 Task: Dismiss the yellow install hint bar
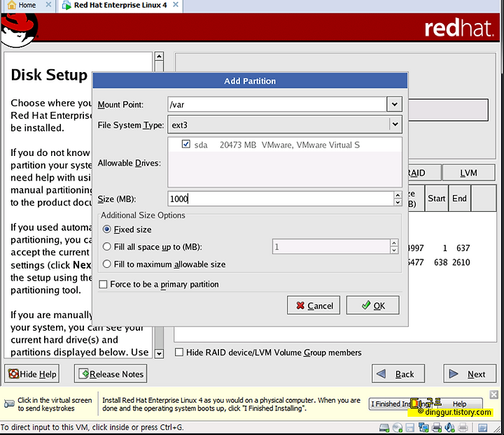(494, 394)
